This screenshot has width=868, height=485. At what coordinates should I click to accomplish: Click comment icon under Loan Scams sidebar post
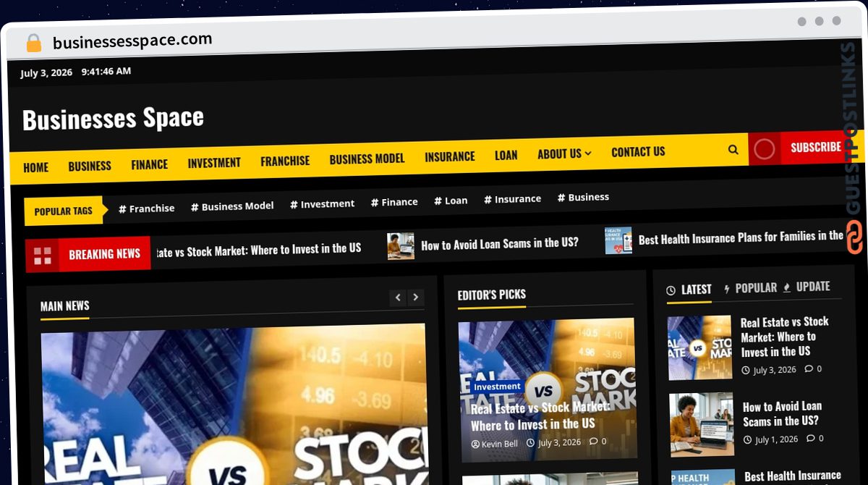click(x=811, y=439)
